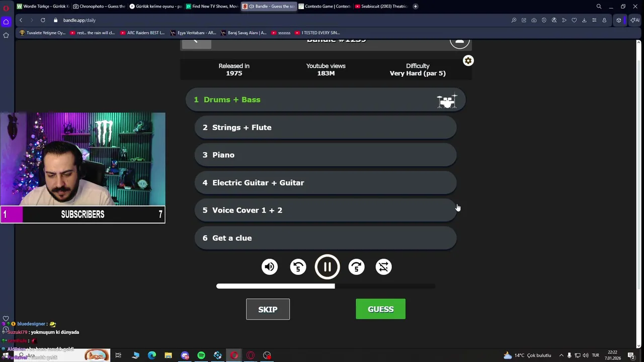
Task: Open the notification center icon
Action: pos(631,355)
